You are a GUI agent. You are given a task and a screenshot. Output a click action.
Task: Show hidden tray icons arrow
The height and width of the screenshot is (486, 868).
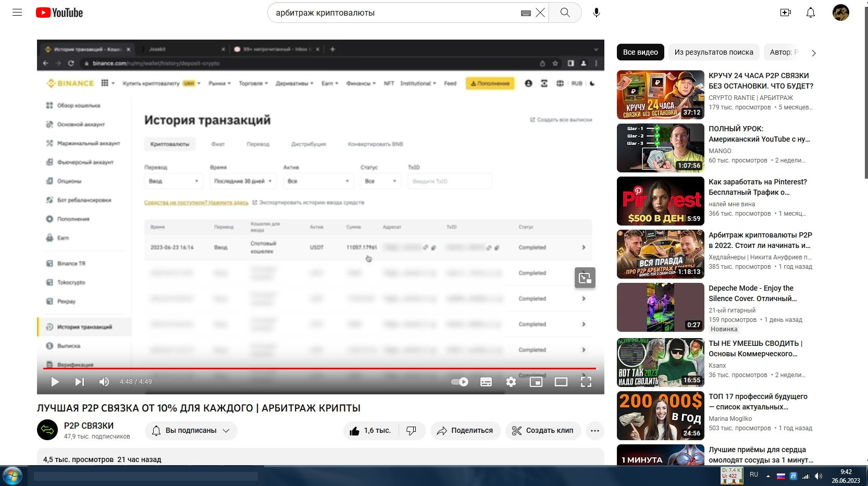point(768,476)
